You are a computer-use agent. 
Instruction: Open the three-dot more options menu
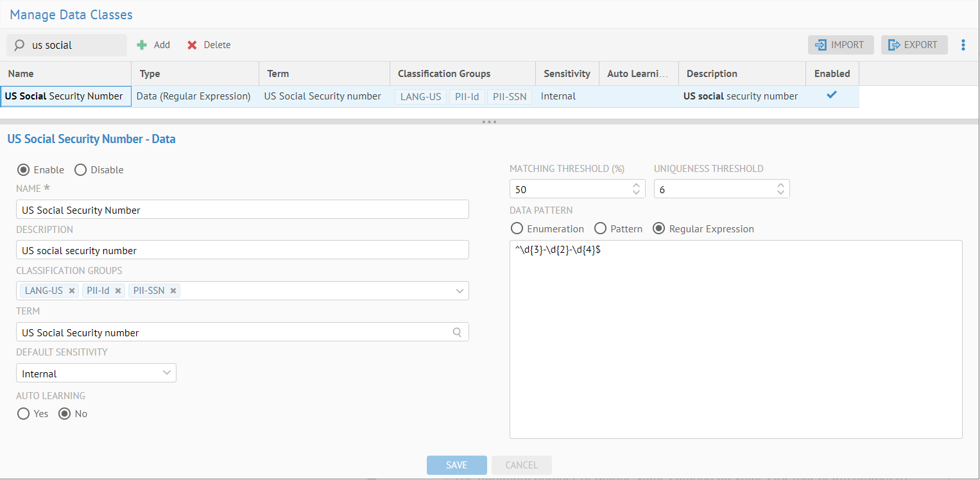[x=963, y=45]
